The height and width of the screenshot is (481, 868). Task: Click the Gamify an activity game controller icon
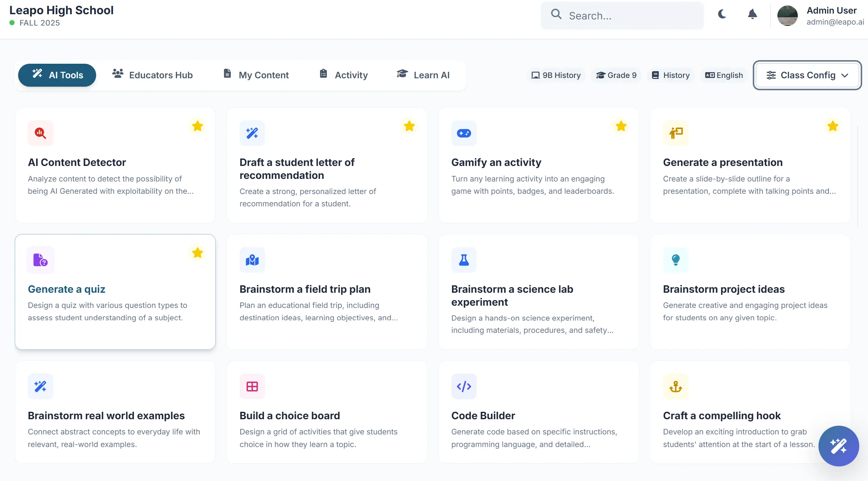pyautogui.click(x=464, y=133)
